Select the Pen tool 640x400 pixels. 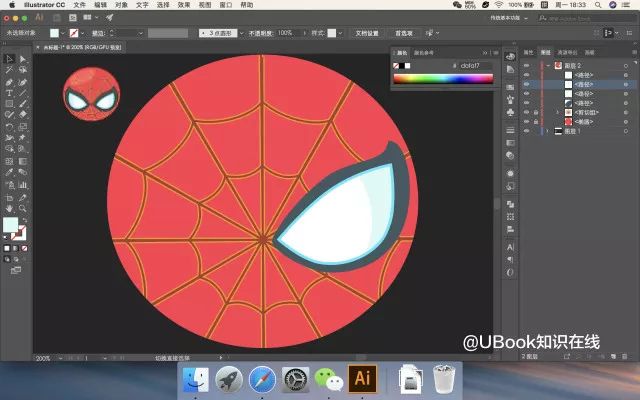pyautogui.click(x=9, y=82)
